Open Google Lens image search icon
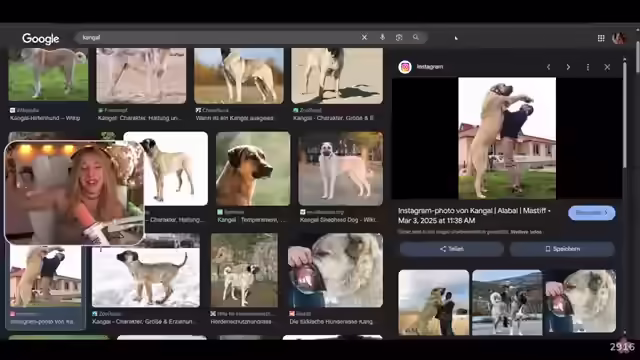The width and height of the screenshot is (640, 360). point(399,38)
